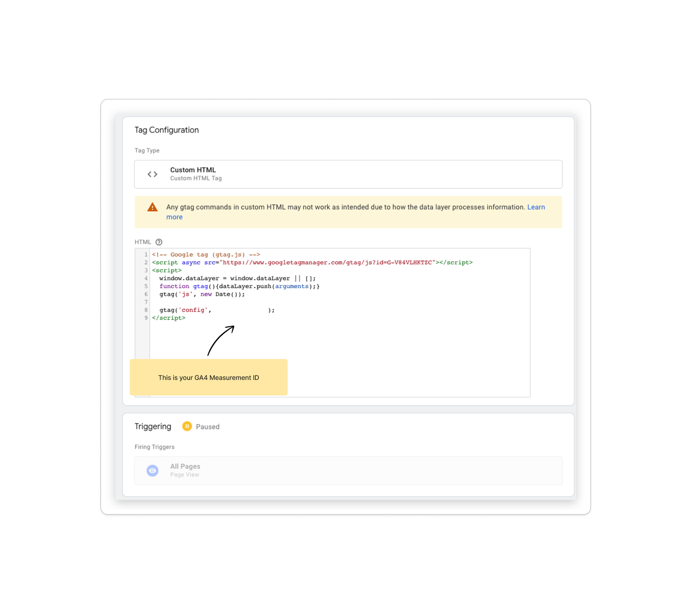Viewport: 691px width, 616px height.
Task: Click inside the HTML code editor
Action: (339, 322)
